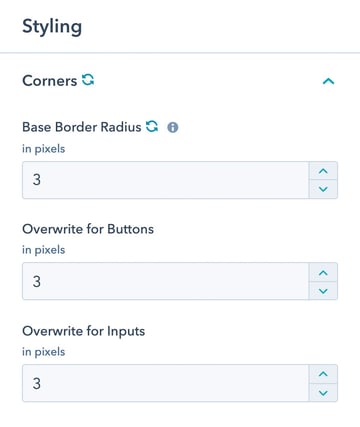Select the Corners section heading
The image size is (360, 427).
click(x=50, y=81)
